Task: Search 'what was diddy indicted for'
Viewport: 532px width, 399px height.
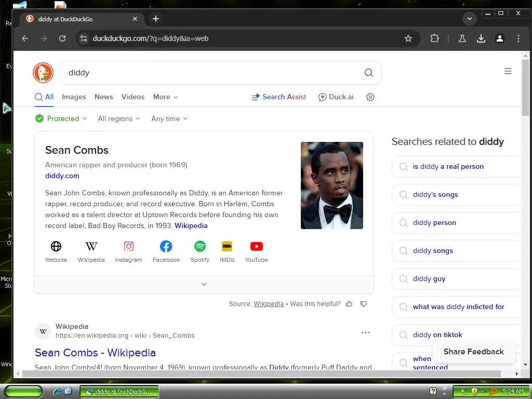Action: [456, 307]
